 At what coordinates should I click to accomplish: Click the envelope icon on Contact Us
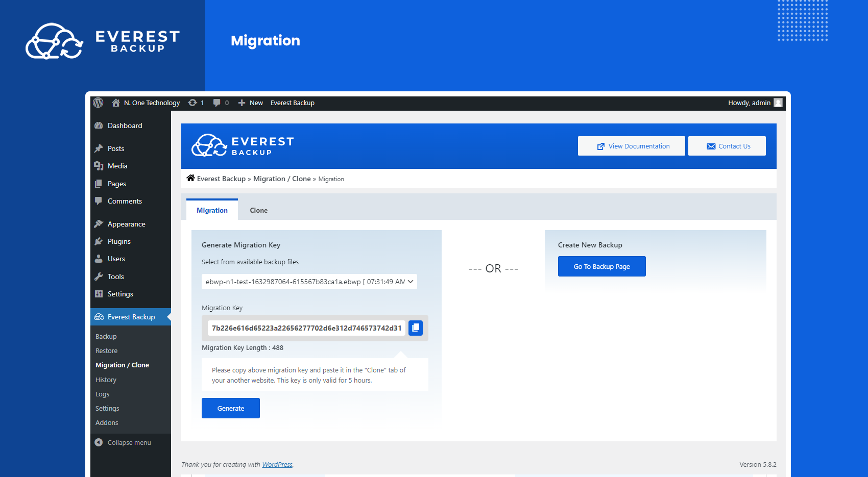tap(711, 146)
